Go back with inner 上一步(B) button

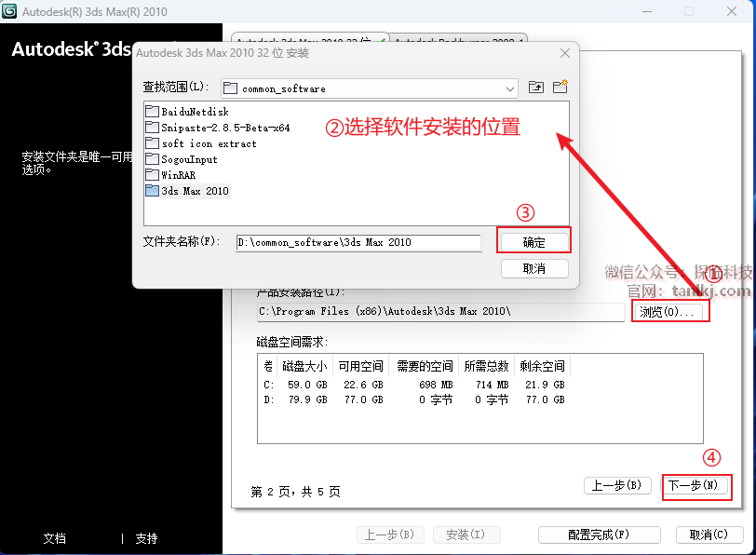(x=617, y=485)
